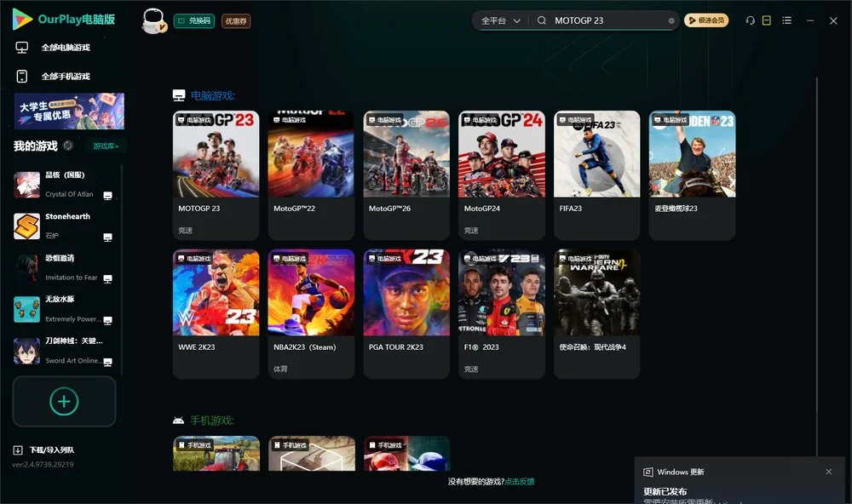Launch Stonehearth from my games
The width and height of the screenshot is (852, 504).
(62, 226)
